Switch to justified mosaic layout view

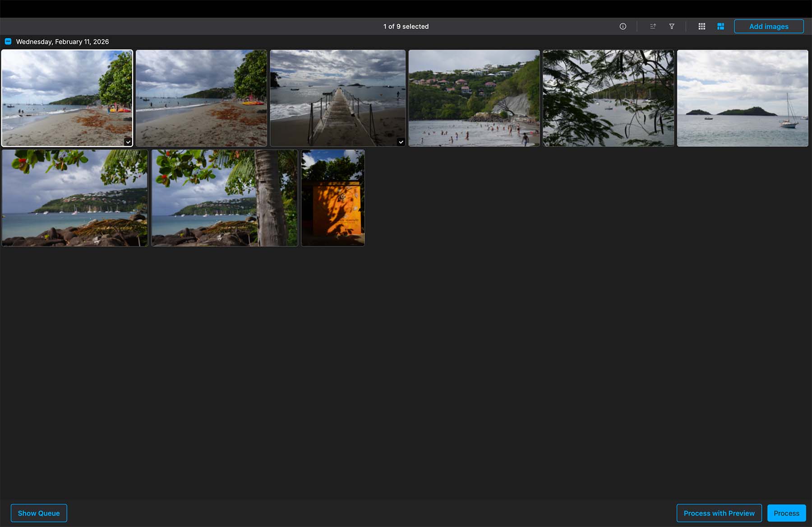click(720, 27)
